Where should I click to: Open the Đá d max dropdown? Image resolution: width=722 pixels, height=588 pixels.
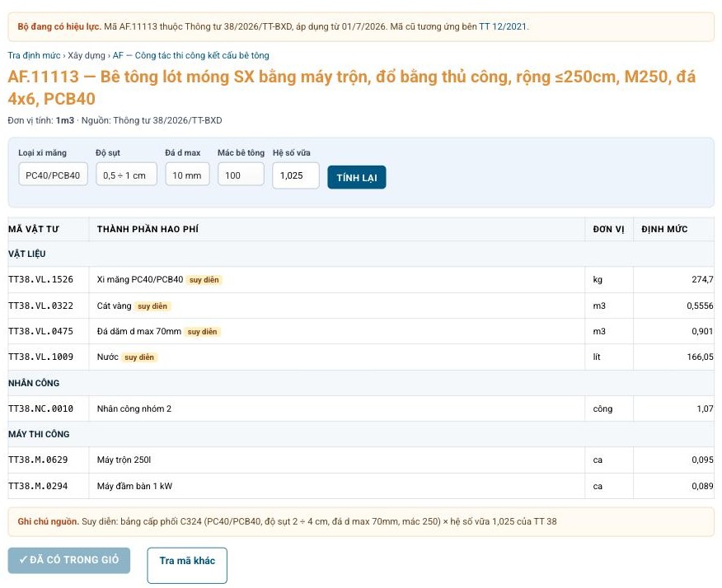click(187, 175)
